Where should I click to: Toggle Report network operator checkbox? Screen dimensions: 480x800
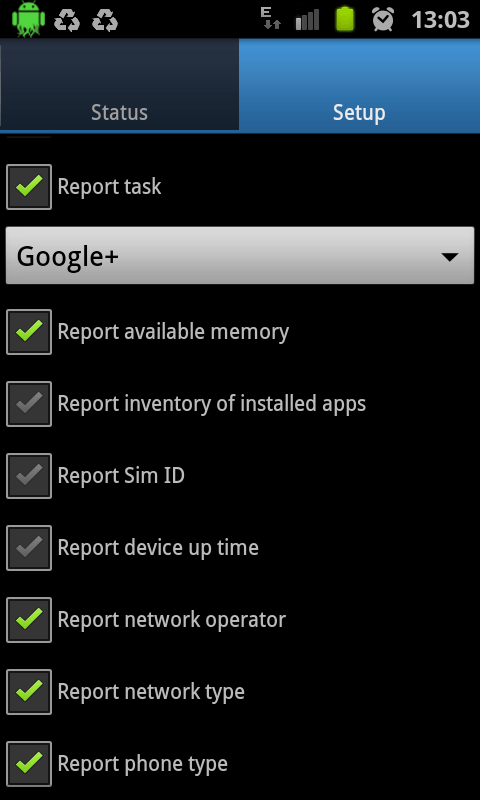[29, 619]
